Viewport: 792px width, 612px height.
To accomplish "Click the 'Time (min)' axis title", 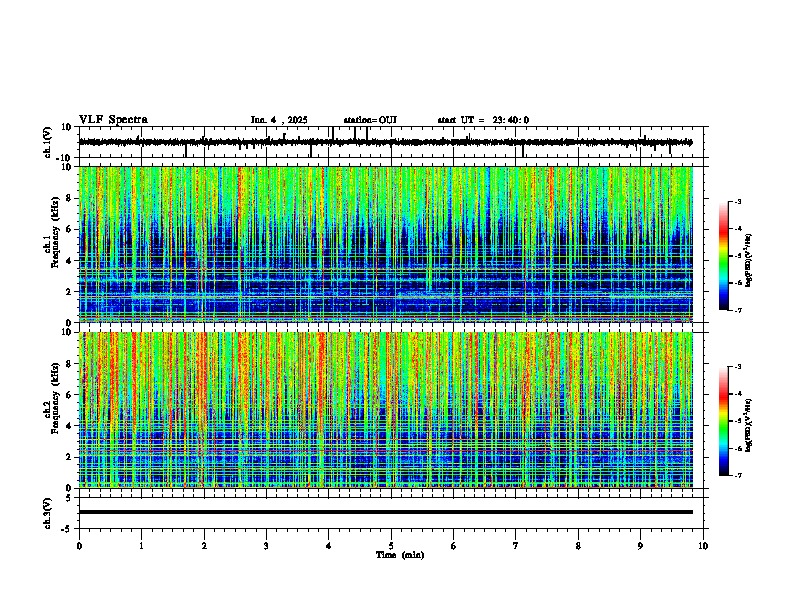I will (400, 555).
